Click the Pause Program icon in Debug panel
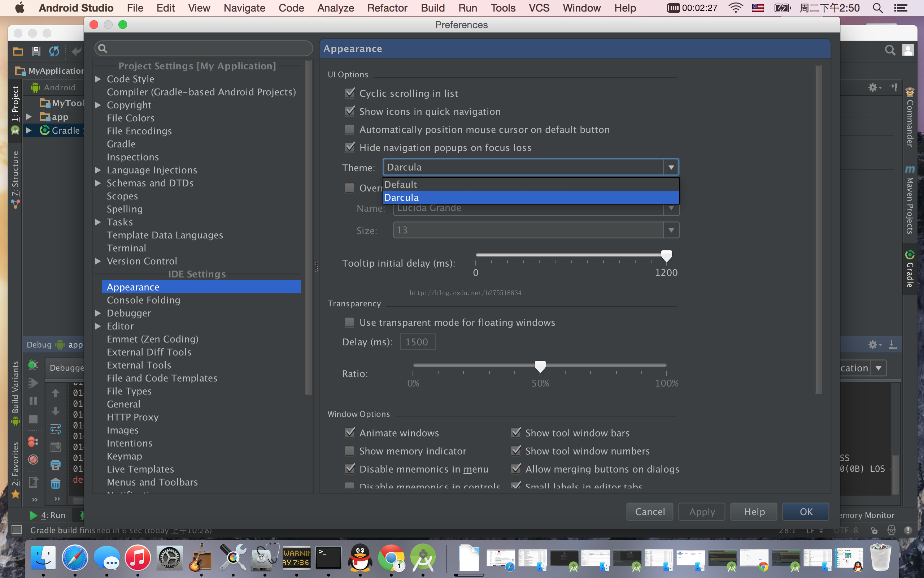Screen dimensions: 924x578 [x=33, y=401]
